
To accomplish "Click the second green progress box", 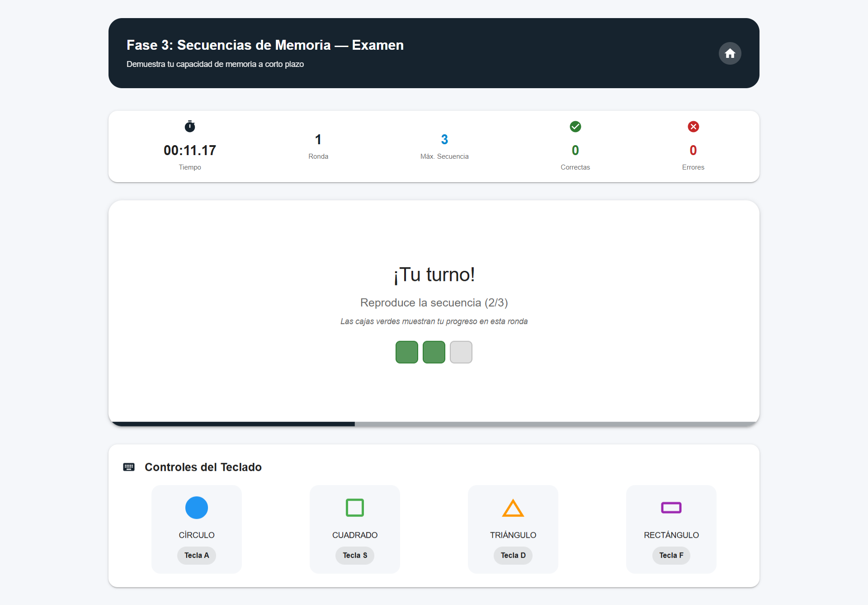I will pos(434,352).
